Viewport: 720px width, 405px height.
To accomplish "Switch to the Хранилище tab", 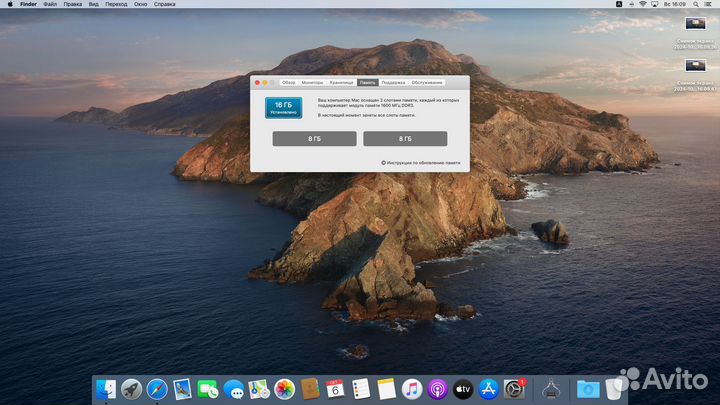I will 342,83.
